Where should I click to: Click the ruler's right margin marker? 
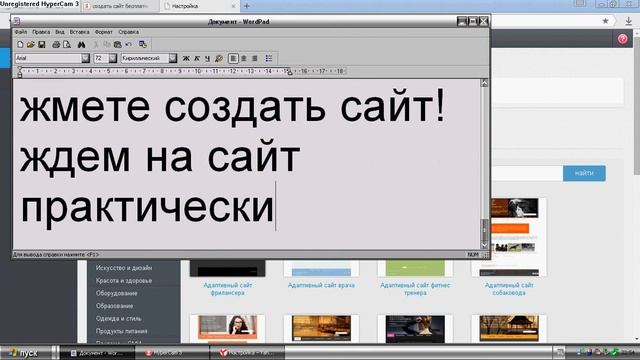coord(290,73)
